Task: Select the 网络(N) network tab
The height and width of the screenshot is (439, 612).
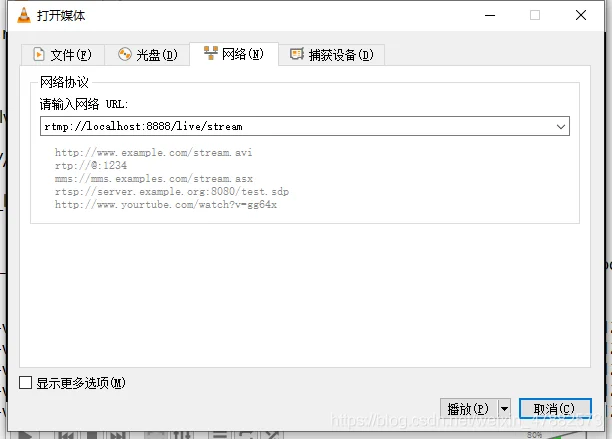Action: tap(234, 54)
